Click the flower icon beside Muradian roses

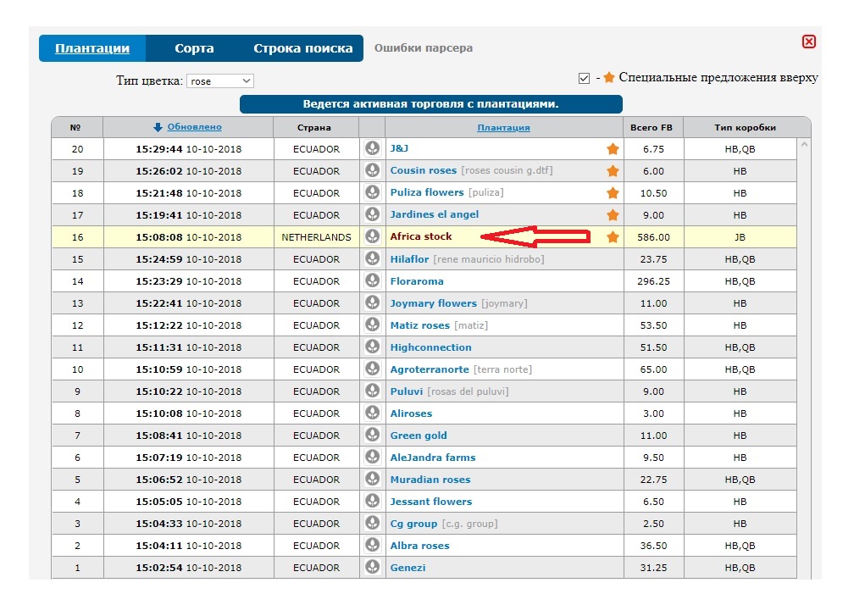point(372,479)
